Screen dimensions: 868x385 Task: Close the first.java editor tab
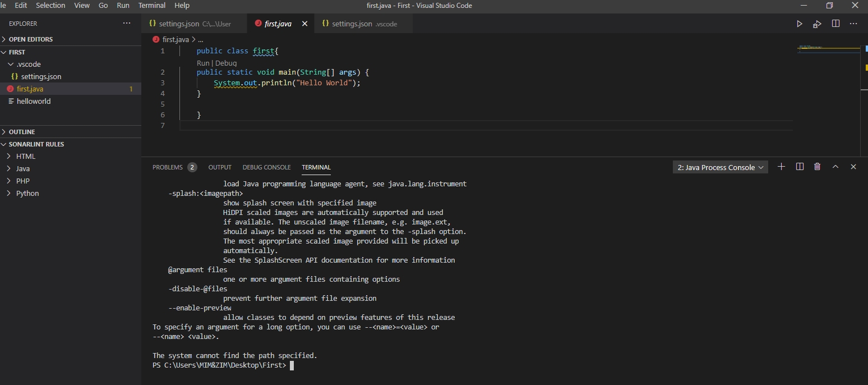pyautogui.click(x=304, y=24)
